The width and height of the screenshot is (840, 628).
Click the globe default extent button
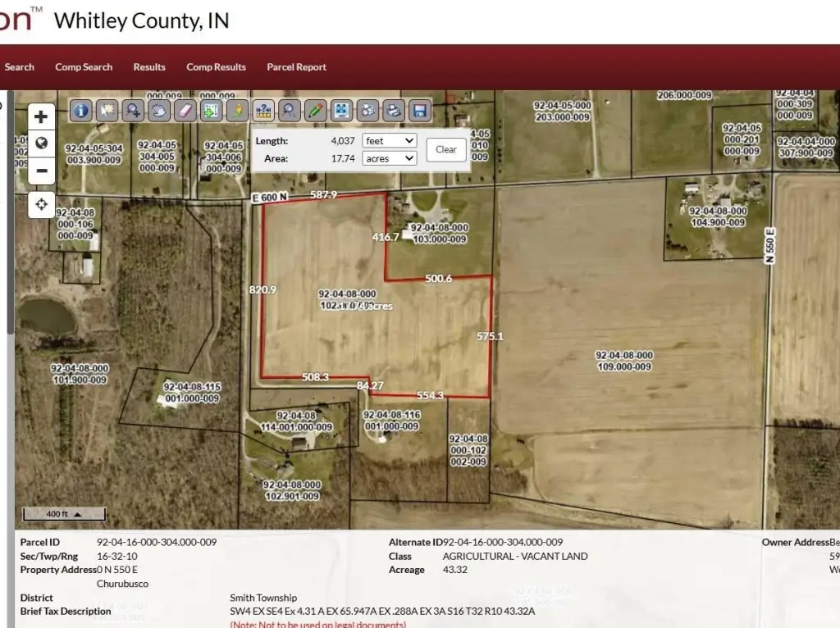pyautogui.click(x=42, y=143)
